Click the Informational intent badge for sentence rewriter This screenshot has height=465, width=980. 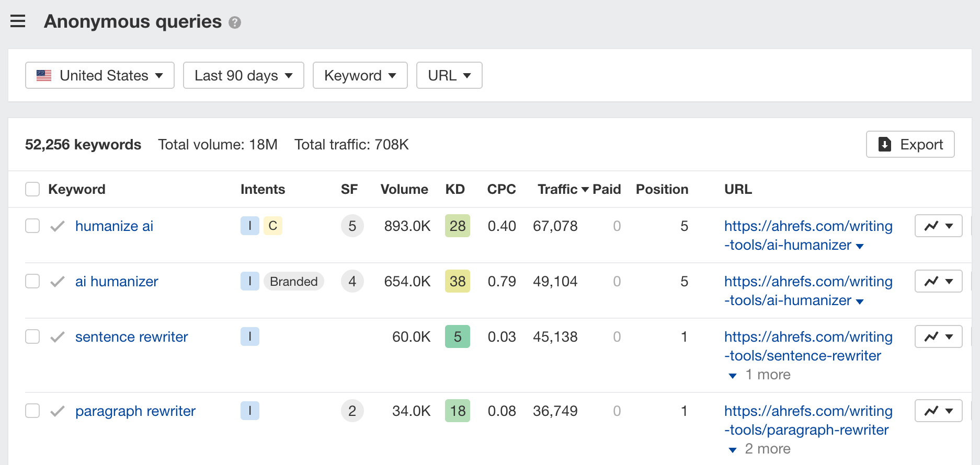click(x=250, y=337)
